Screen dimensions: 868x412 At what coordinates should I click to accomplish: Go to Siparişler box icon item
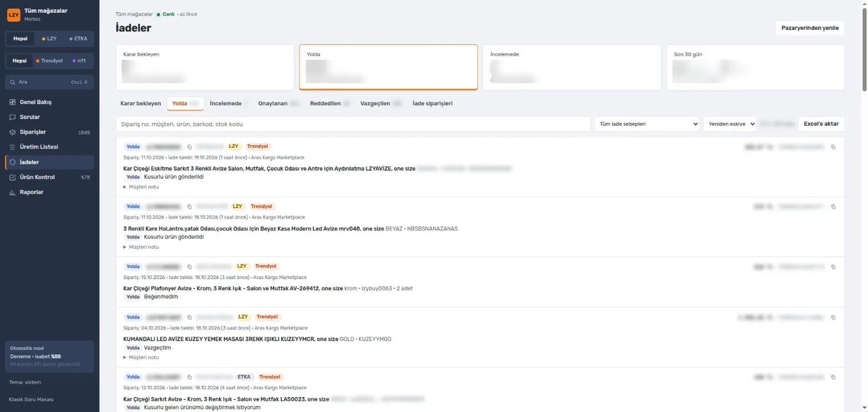point(49,132)
